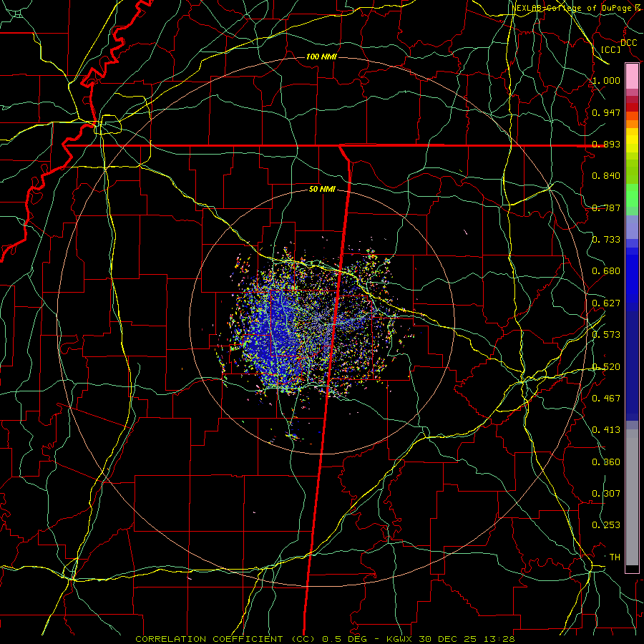Select the 0.467 legend value
The image size is (644, 644).
click(x=606, y=399)
